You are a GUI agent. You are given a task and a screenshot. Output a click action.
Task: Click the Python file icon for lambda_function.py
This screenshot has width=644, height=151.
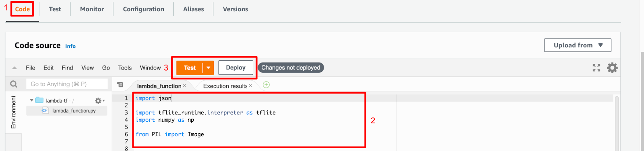click(45, 110)
